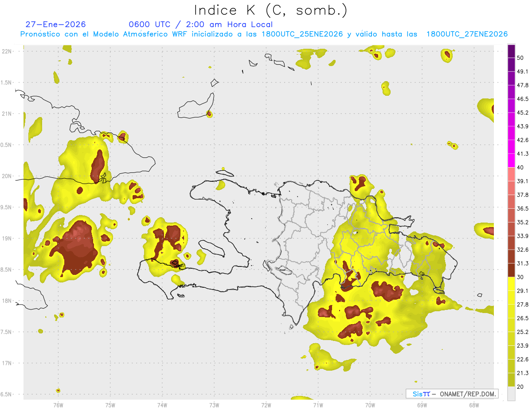
Task: Click the longitude label "73W"
Action: (x=214, y=405)
